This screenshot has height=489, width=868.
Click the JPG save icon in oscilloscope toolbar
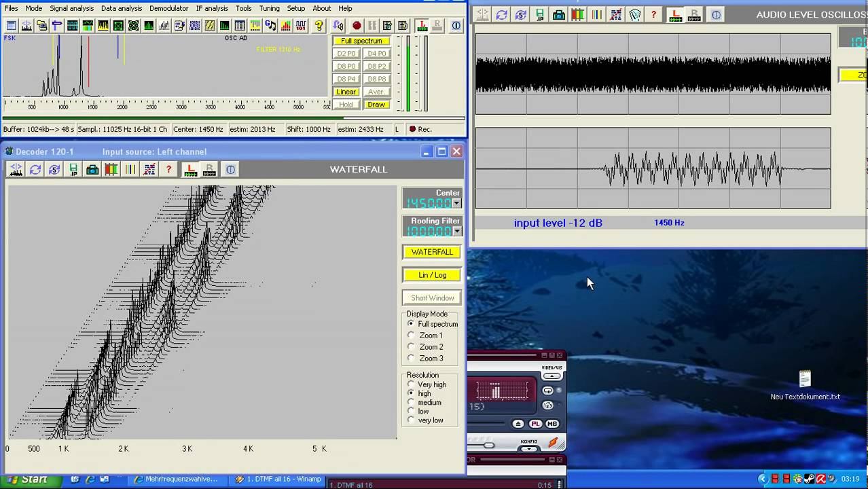pyautogui.click(x=540, y=15)
